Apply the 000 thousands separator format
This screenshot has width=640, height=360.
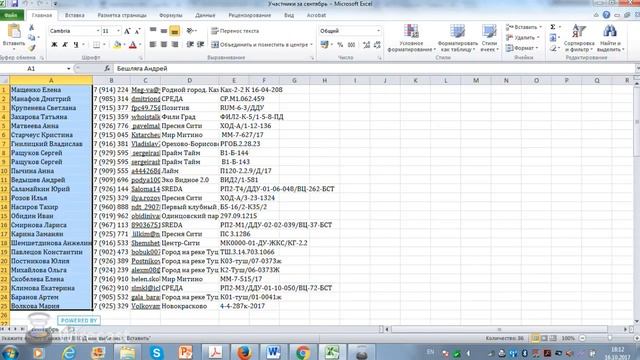(x=351, y=45)
